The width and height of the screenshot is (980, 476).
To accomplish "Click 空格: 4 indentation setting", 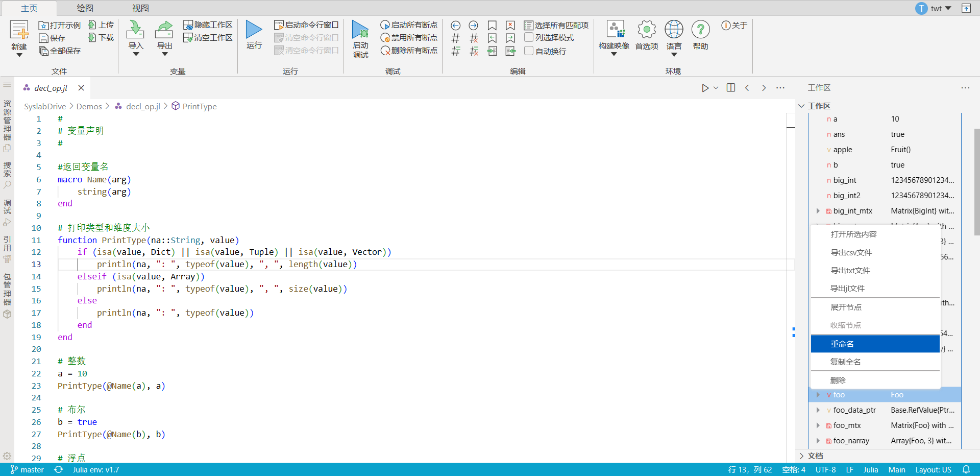I will coord(794,469).
